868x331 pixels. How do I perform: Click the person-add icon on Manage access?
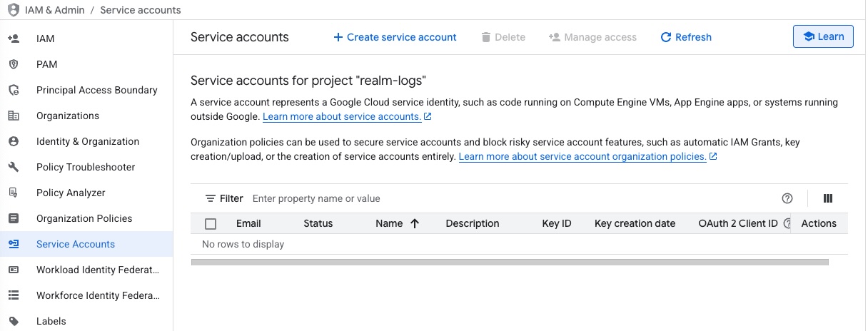(554, 37)
